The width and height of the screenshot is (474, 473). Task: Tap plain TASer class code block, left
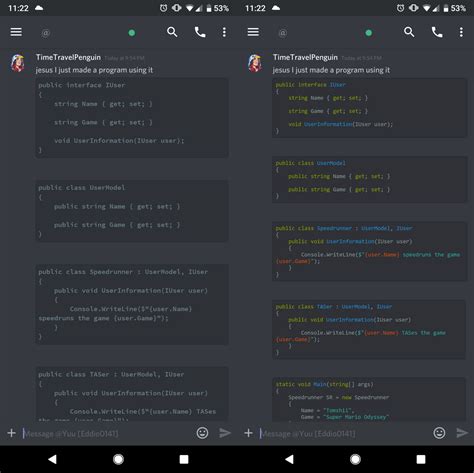tap(132, 393)
